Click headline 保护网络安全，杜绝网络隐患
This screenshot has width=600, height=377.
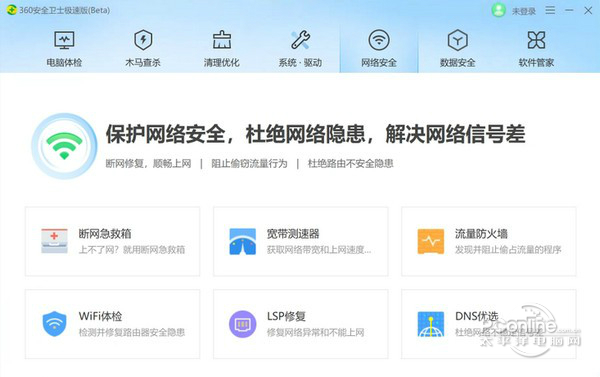coord(236,134)
